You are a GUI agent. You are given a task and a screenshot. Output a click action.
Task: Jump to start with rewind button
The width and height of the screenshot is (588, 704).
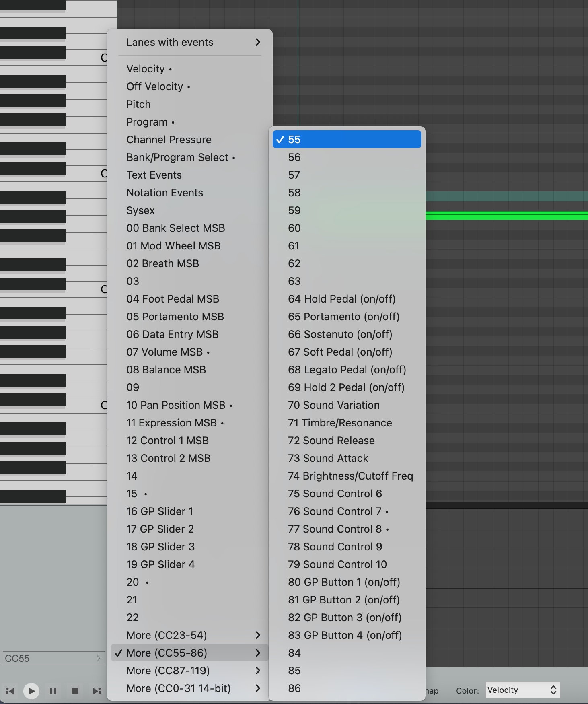point(10,691)
